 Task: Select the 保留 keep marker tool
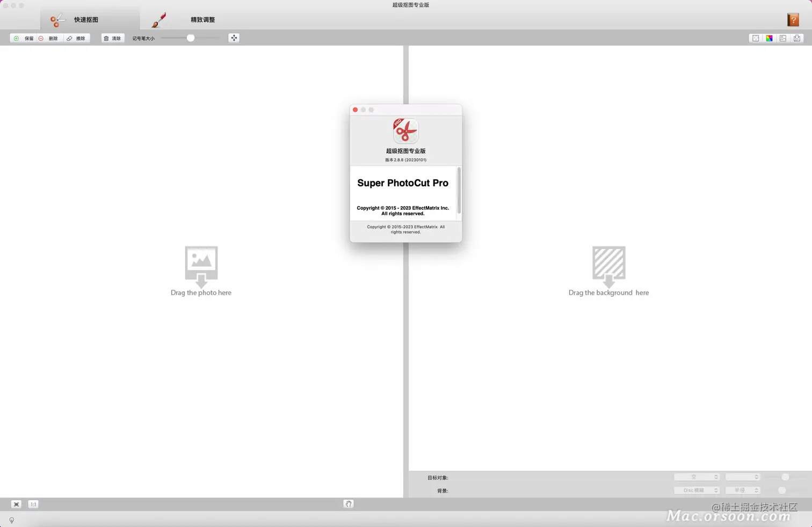[x=24, y=38]
